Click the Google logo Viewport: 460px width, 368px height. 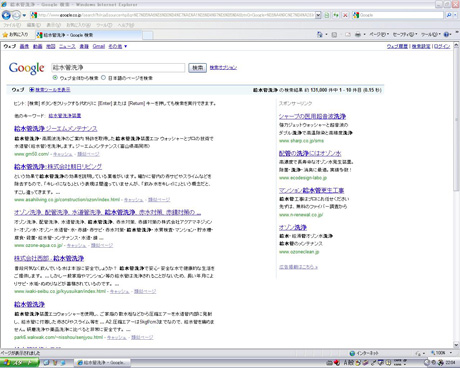coord(26,68)
